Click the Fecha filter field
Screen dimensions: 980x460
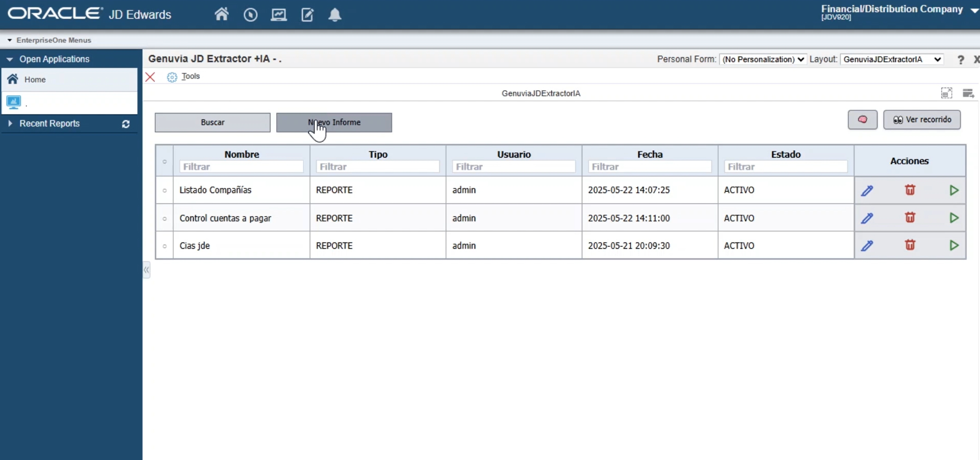click(x=650, y=166)
